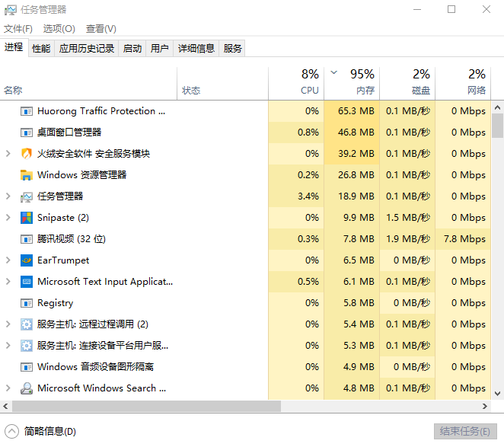This screenshot has height=447, width=504.
Task: Expand the 任务管理器 process group
Action: coord(8,196)
